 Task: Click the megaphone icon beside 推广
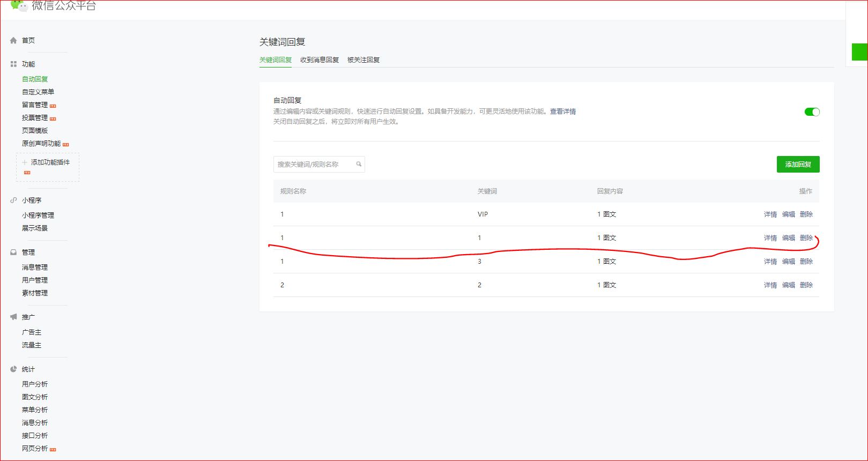pos(13,317)
